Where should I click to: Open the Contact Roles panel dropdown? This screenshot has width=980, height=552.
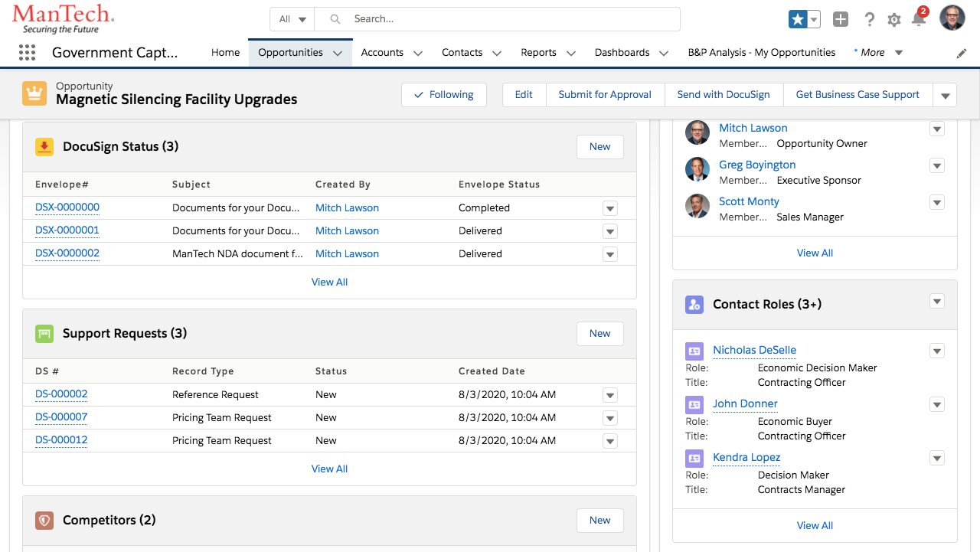[x=936, y=302]
